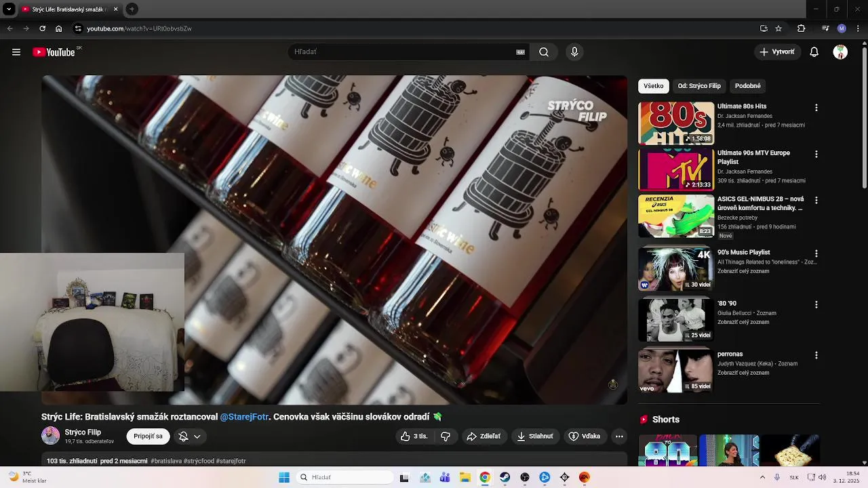Open the @StarejFotr channel link
The height and width of the screenshot is (488, 868).
[x=244, y=417]
